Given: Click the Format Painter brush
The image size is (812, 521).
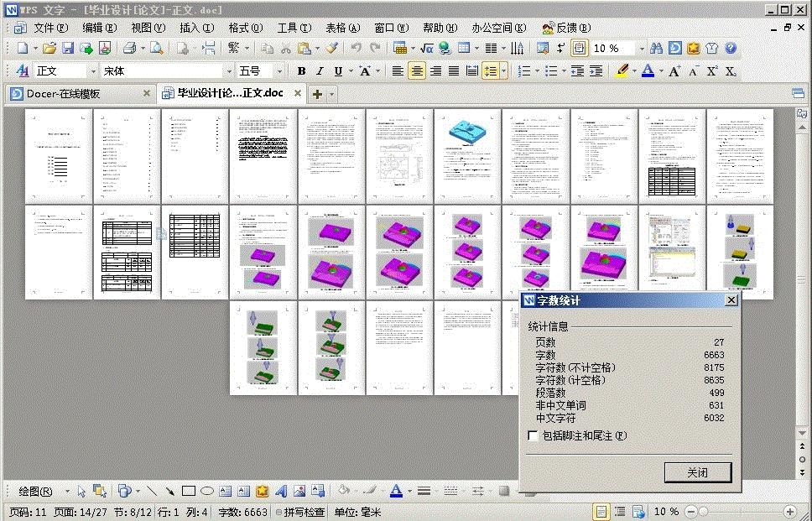Looking at the screenshot, I should click(332, 48).
